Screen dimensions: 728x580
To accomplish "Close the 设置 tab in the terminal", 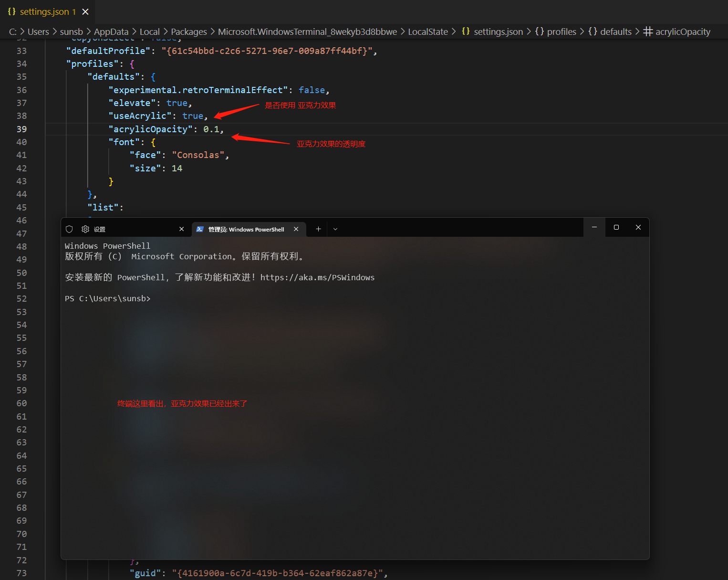I will 181,229.
